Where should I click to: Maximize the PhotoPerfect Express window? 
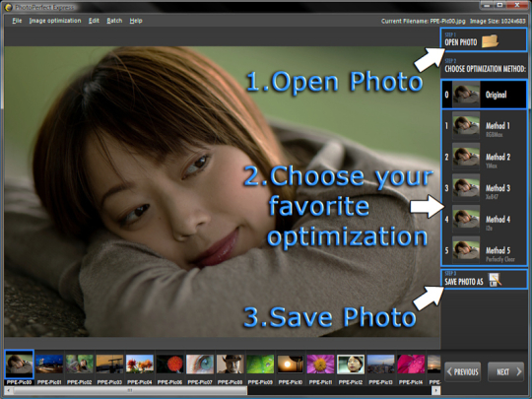tap(499, 5)
